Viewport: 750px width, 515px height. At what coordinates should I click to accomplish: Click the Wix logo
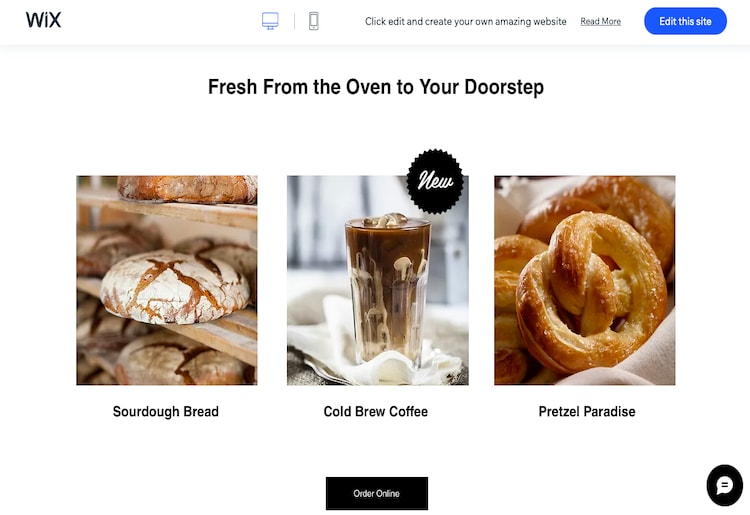(44, 20)
